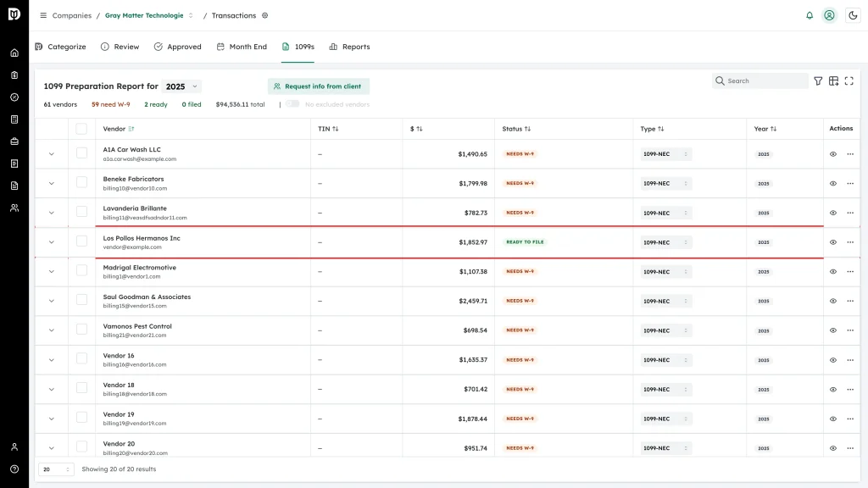This screenshot has width=868, height=488.
Task: Change 1099-NEC type for A1A Car Wash LLC
Action: pyautogui.click(x=666, y=154)
